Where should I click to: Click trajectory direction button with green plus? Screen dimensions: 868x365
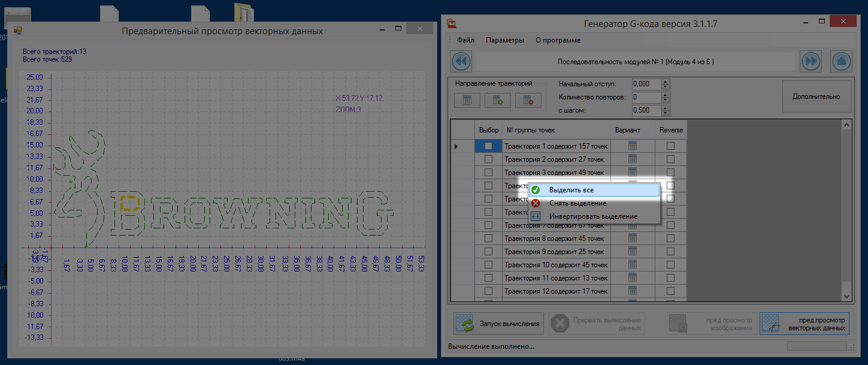point(497,100)
